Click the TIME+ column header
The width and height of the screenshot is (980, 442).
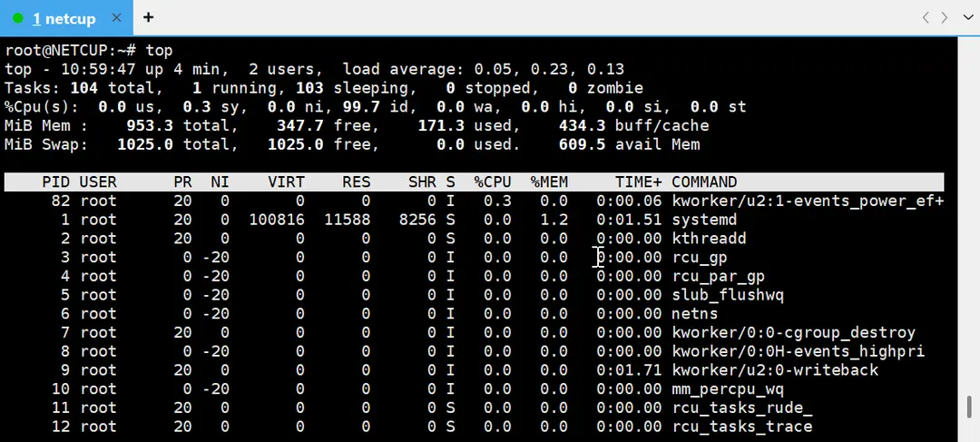(x=638, y=182)
